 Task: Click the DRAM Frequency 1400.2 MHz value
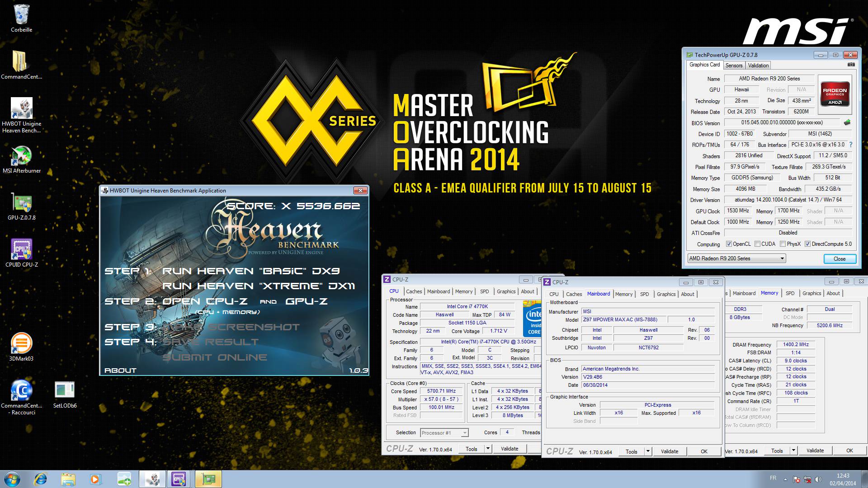pyautogui.click(x=796, y=345)
